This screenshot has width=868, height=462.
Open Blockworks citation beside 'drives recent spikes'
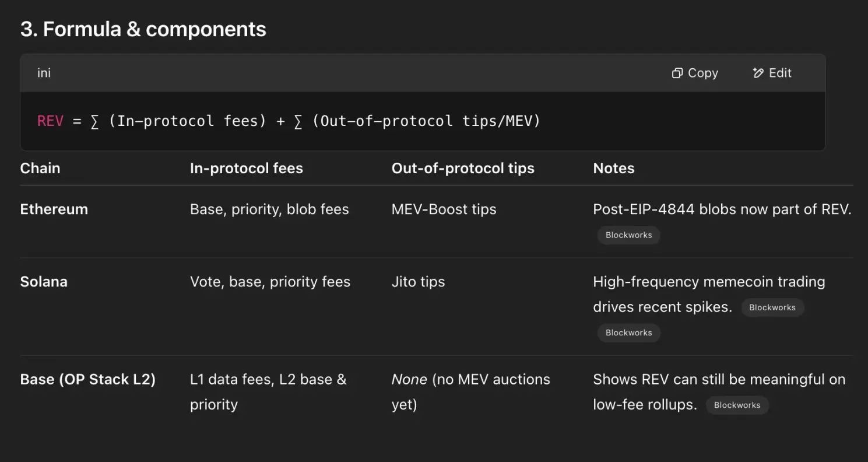[772, 307]
